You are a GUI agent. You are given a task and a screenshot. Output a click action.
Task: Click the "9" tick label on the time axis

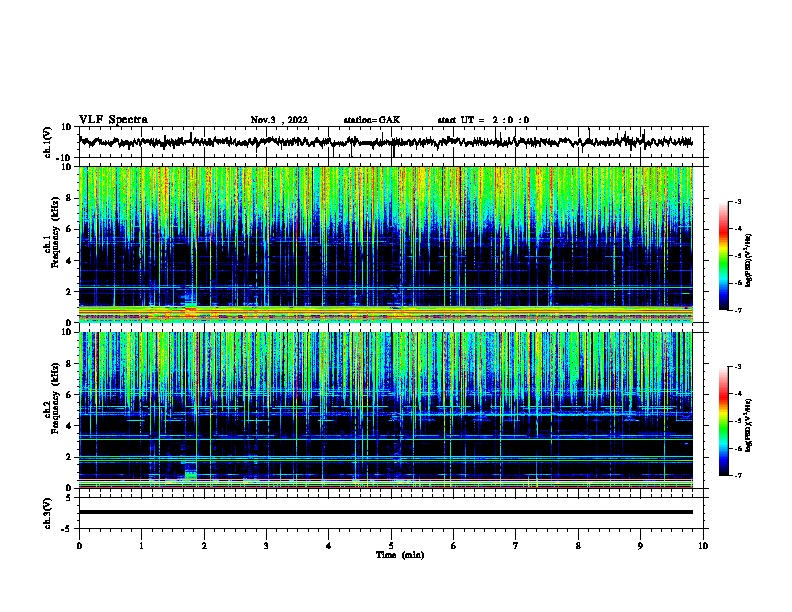[x=640, y=546]
